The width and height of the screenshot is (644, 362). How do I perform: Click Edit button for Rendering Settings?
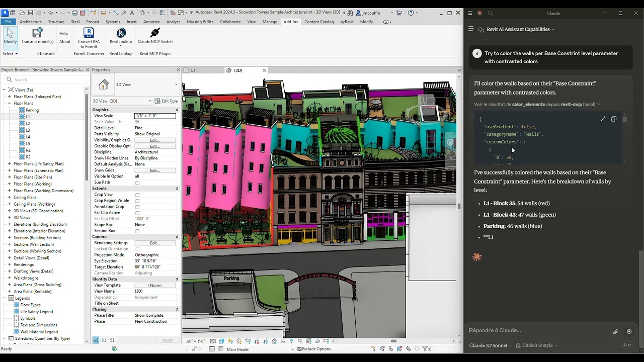click(x=154, y=243)
